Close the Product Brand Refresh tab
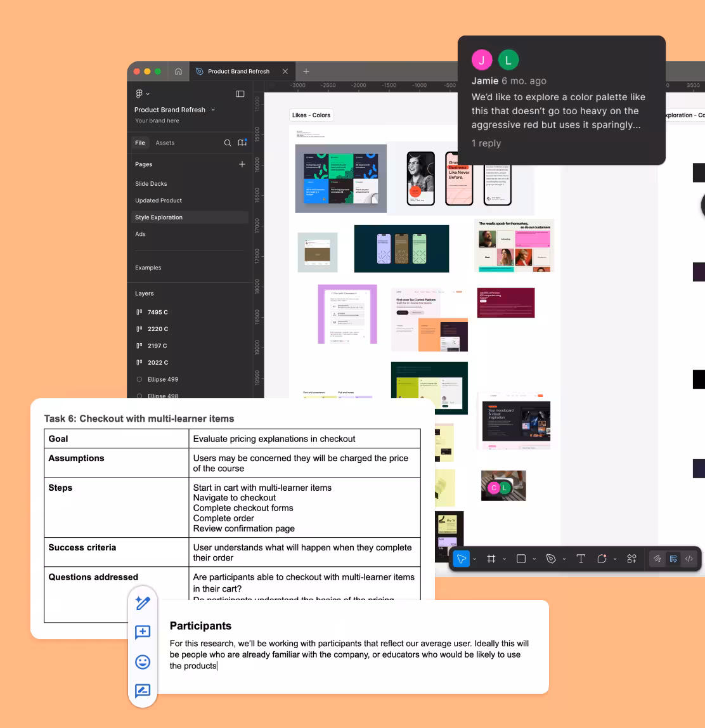705x728 pixels. pos(285,72)
